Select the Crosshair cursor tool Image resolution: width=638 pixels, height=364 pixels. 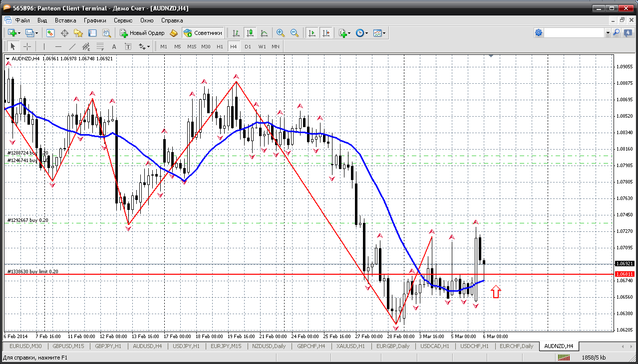point(27,46)
